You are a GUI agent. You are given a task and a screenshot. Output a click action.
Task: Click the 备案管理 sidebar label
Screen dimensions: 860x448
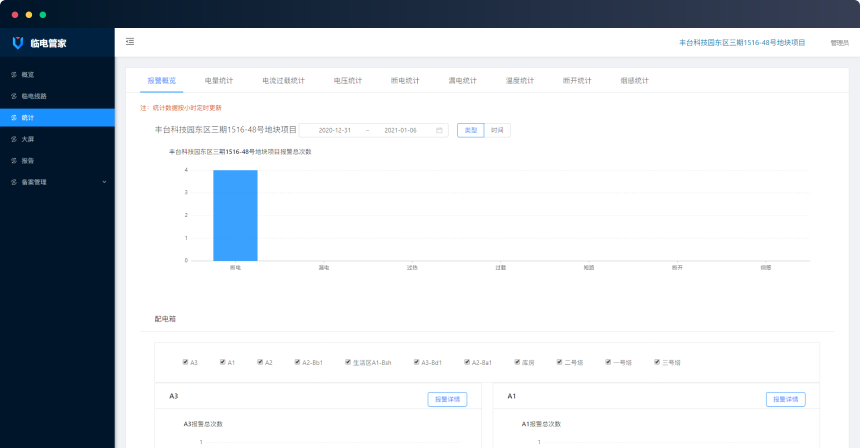pyautogui.click(x=34, y=182)
